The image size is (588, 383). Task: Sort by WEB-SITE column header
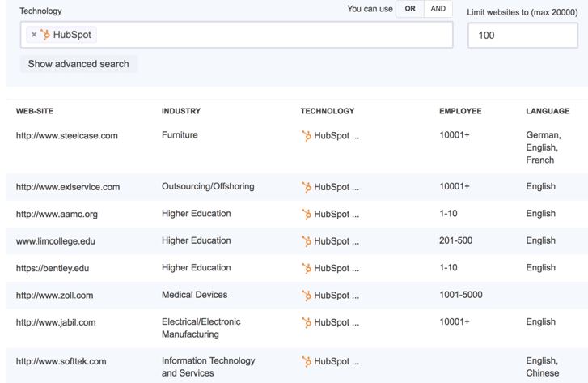(x=35, y=111)
